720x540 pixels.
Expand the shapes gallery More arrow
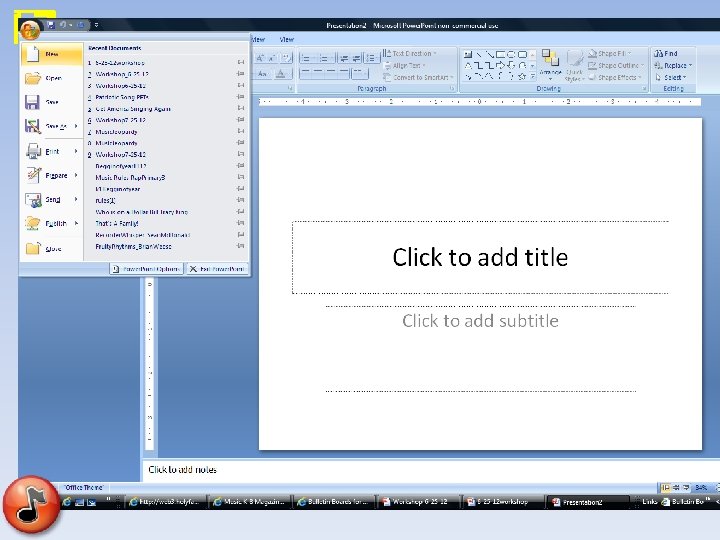point(533,77)
